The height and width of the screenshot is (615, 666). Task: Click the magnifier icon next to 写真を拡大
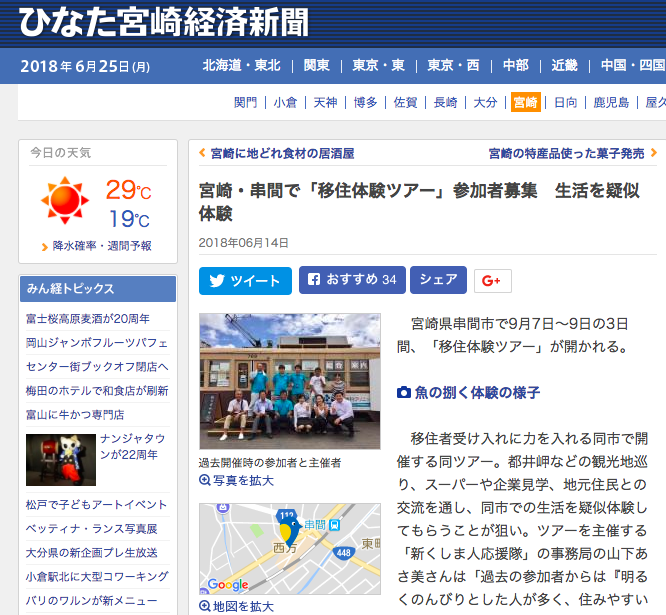[x=205, y=480]
